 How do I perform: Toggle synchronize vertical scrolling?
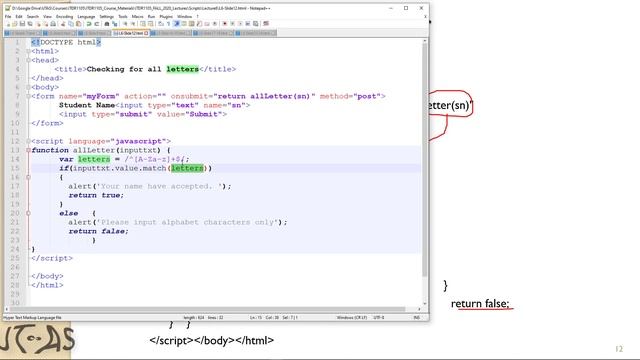tap(142, 24)
